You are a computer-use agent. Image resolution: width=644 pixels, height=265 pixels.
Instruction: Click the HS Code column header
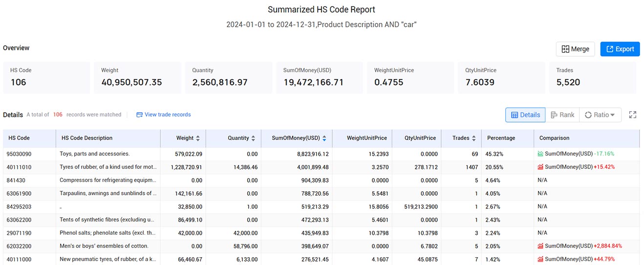(29, 138)
